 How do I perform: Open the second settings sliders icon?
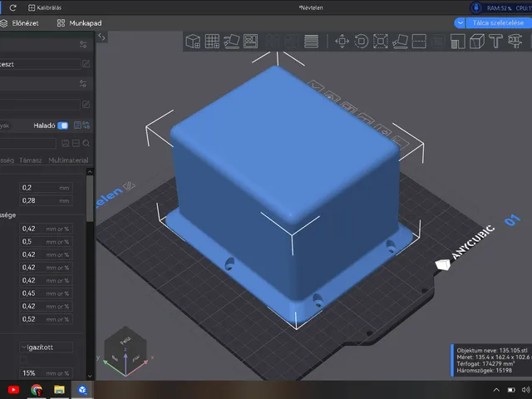coord(83,83)
